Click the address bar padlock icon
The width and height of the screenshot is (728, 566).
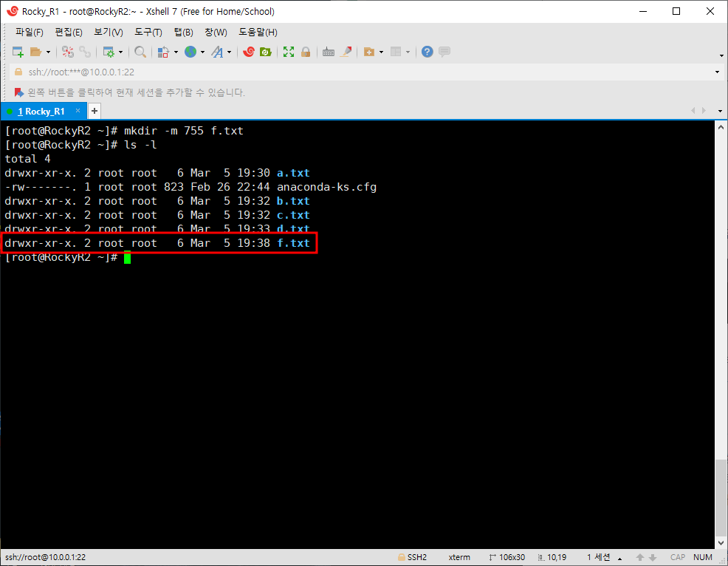click(x=18, y=72)
